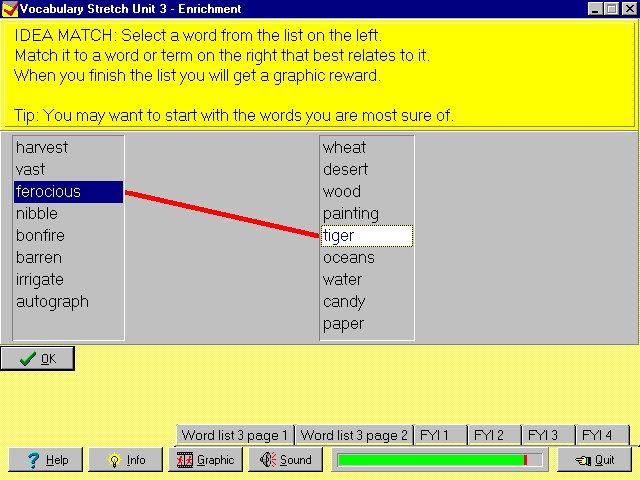Click the green checkmark OK button
Screen dimensions: 640x480
tap(37, 359)
